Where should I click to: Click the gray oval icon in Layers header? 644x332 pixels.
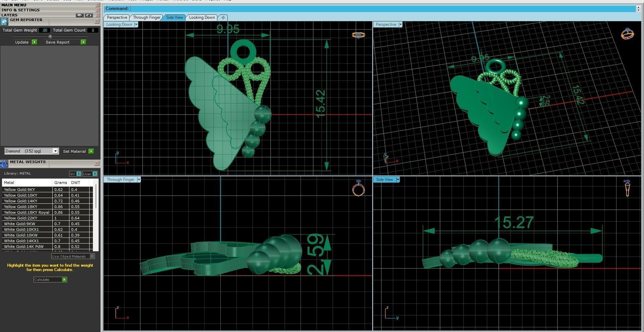pyautogui.click(x=79, y=15)
